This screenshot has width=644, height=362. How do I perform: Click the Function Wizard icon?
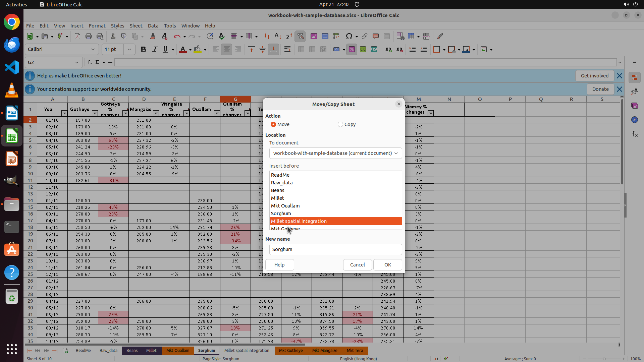tap(90, 62)
